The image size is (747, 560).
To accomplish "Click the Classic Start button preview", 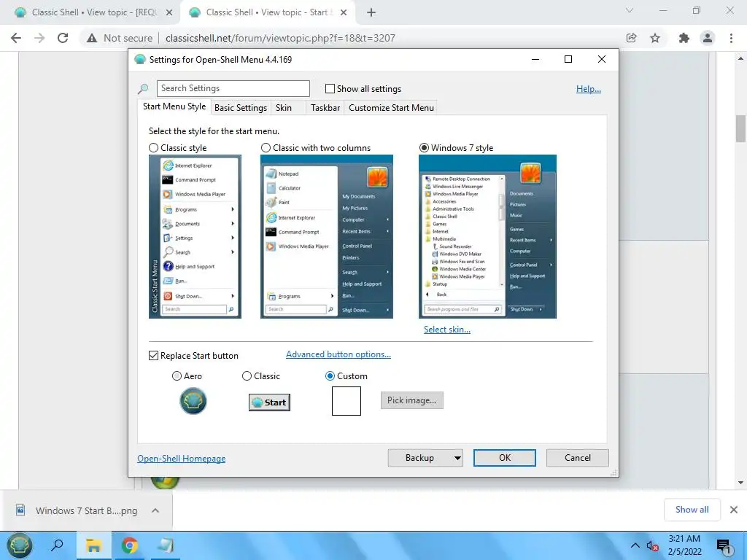I will pyautogui.click(x=269, y=402).
